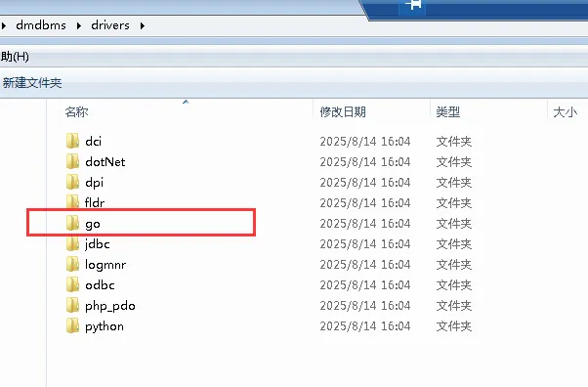Select the jdbc folder icon
Image resolution: width=588 pixels, height=387 pixels.
[72, 243]
